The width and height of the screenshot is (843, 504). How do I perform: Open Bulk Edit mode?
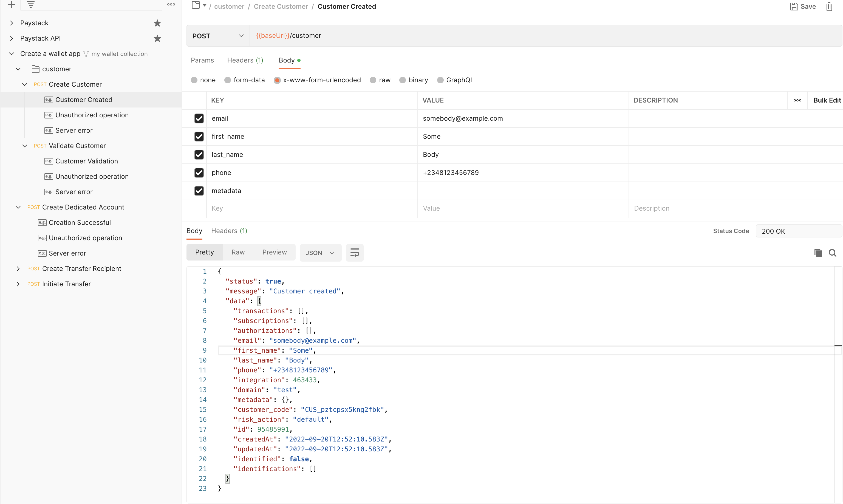point(827,100)
